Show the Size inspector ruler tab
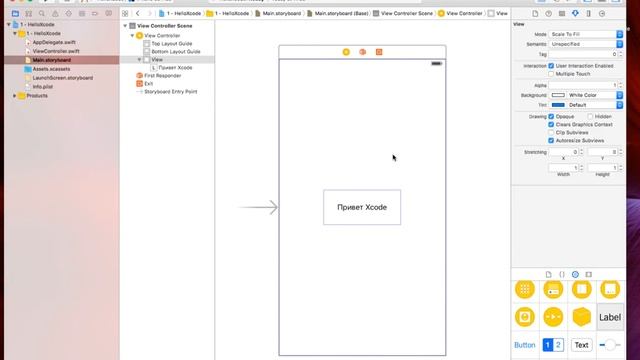This screenshot has height=360, width=640. [x=589, y=13]
